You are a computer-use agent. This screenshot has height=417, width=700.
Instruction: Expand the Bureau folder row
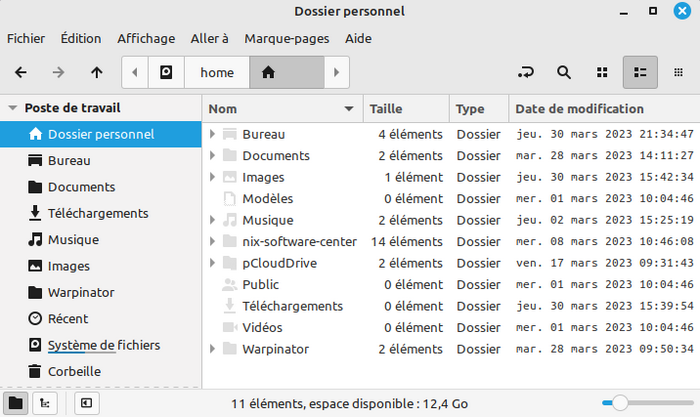pos(213,134)
